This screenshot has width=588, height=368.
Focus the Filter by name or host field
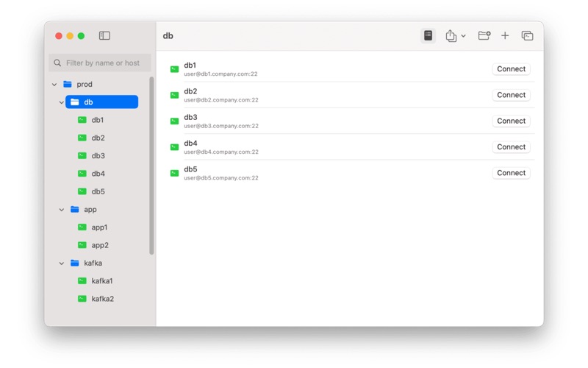[100, 63]
